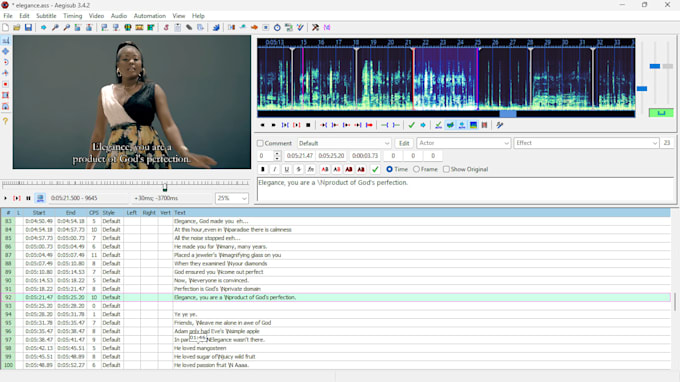Go to next line in audio toolbar

pyautogui.click(x=274, y=125)
